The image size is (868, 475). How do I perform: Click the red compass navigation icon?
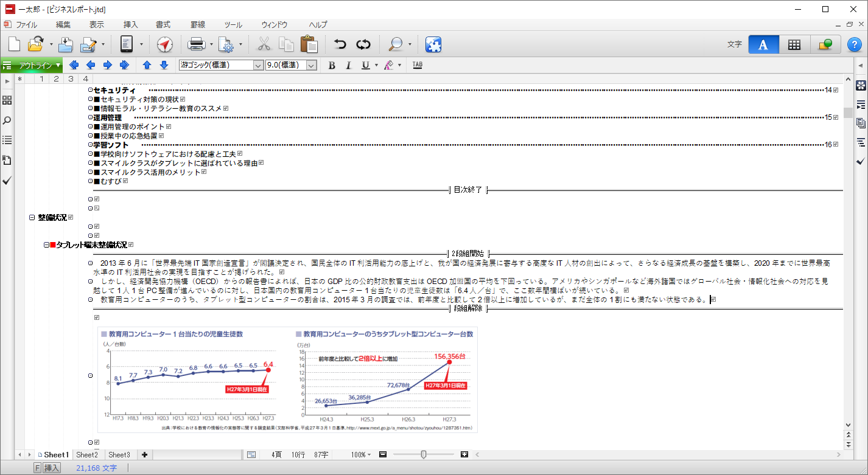pyautogui.click(x=165, y=44)
